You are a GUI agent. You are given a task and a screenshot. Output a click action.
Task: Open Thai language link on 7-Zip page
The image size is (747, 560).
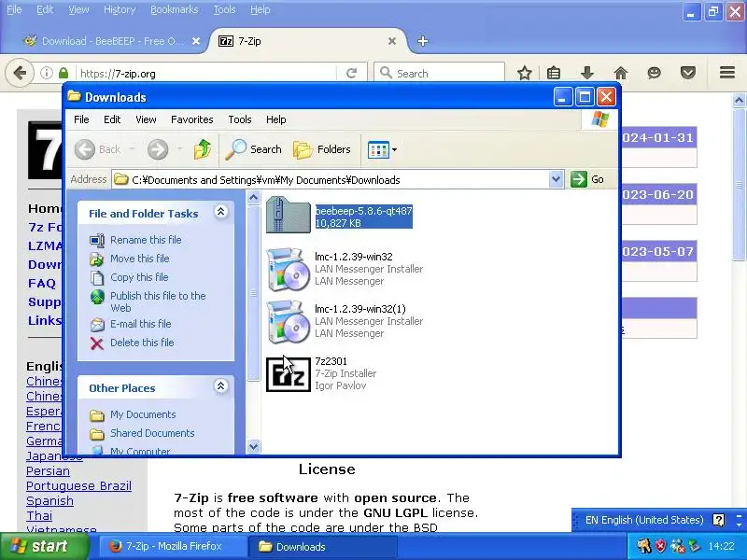pos(39,516)
